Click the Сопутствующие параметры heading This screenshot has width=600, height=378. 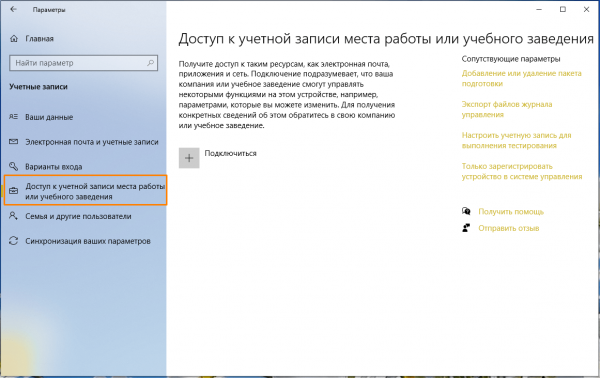point(511,59)
